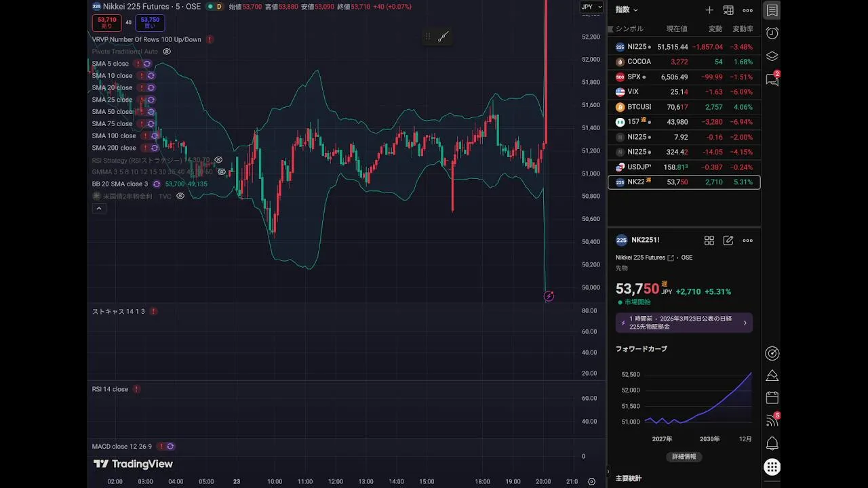The height and width of the screenshot is (488, 868).
Task: Open the notifications bell icon
Action: (772, 444)
